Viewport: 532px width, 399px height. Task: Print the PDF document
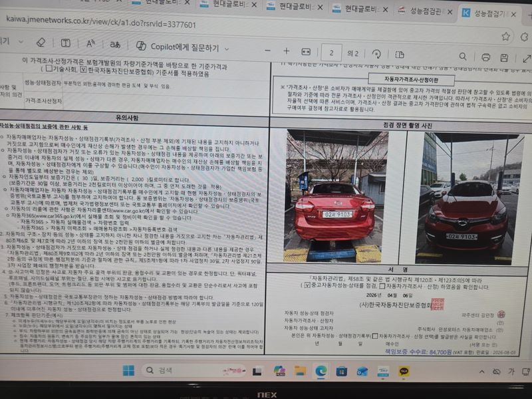(485, 58)
